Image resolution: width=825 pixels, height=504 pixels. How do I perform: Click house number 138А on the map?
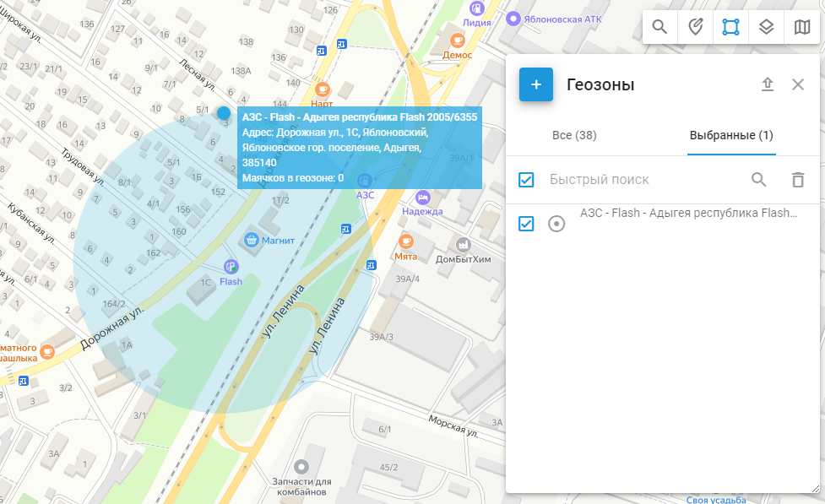[x=241, y=71]
